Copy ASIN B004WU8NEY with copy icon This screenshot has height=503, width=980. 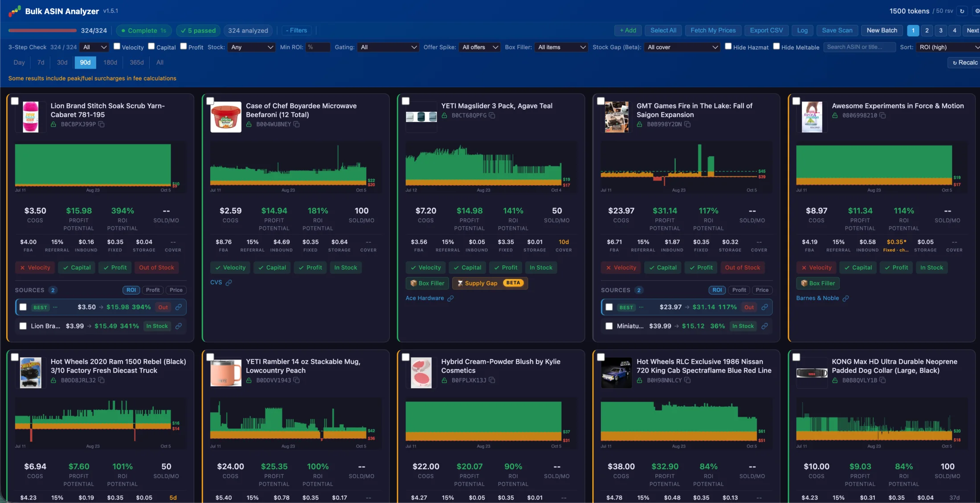[297, 124]
